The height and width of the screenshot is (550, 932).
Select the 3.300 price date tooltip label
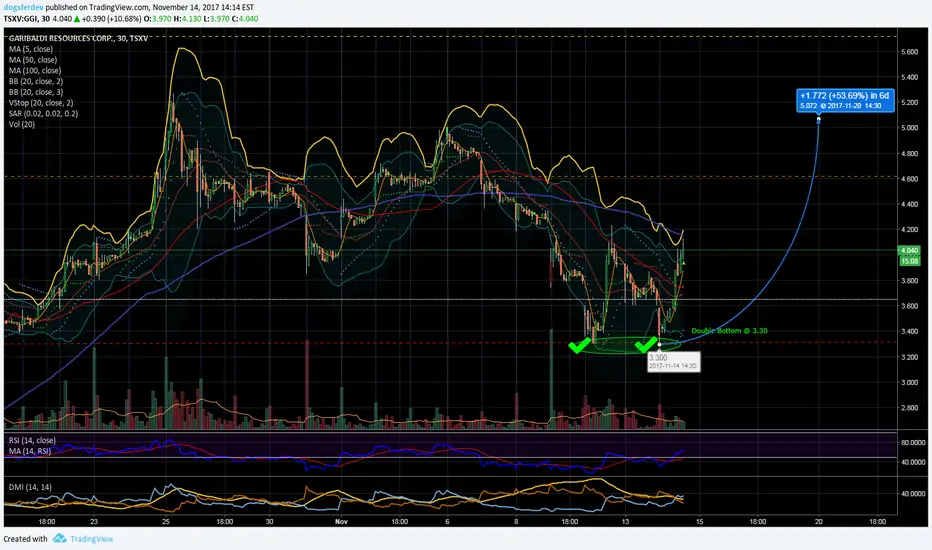673,362
